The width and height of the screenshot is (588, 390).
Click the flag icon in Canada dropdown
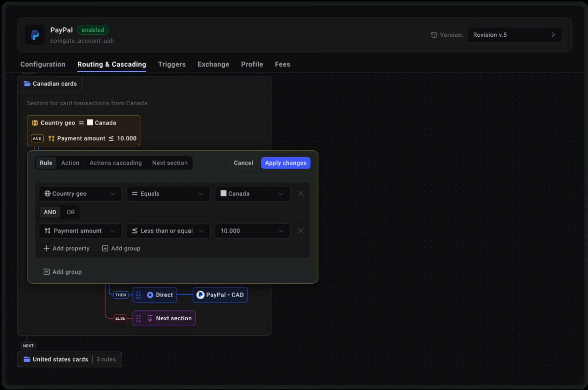coord(223,193)
